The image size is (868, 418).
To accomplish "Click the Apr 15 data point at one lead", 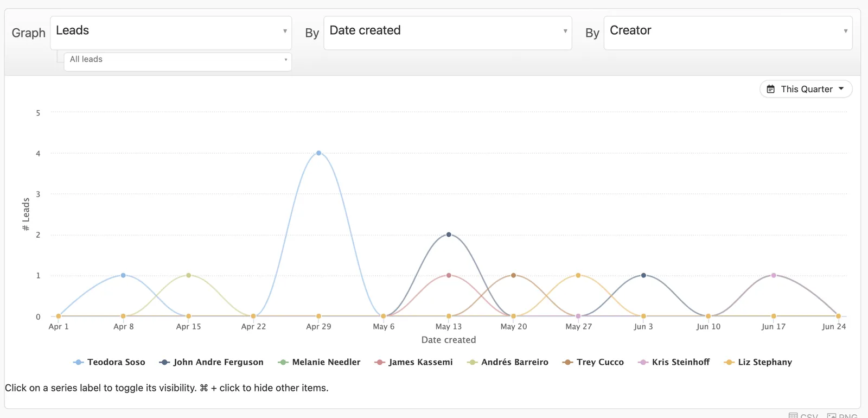I will click(x=188, y=275).
